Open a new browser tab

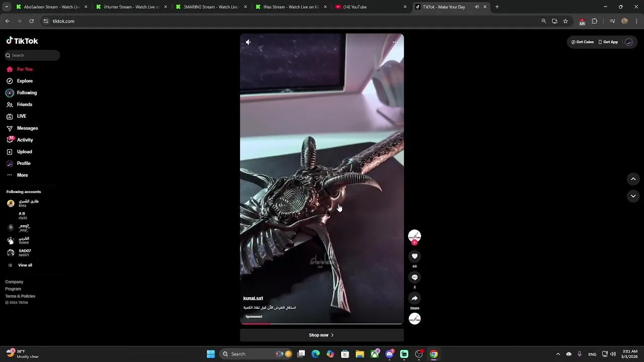[497, 7]
